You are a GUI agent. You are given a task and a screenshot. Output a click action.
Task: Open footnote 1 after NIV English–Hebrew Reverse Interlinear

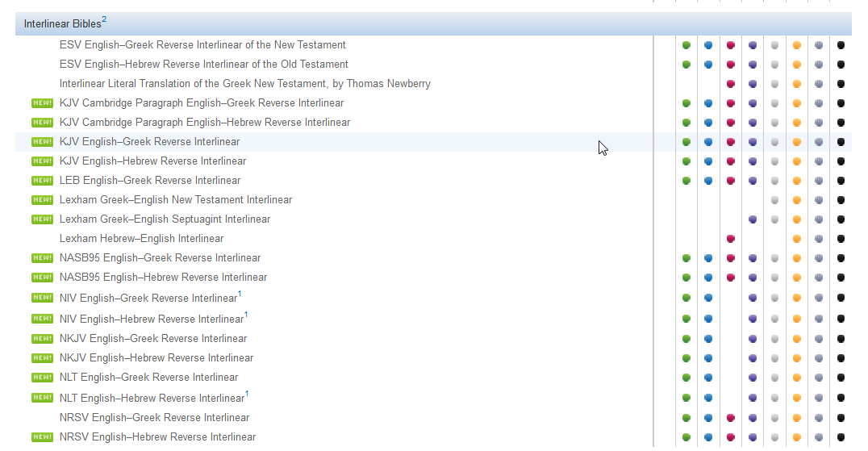[x=246, y=315]
